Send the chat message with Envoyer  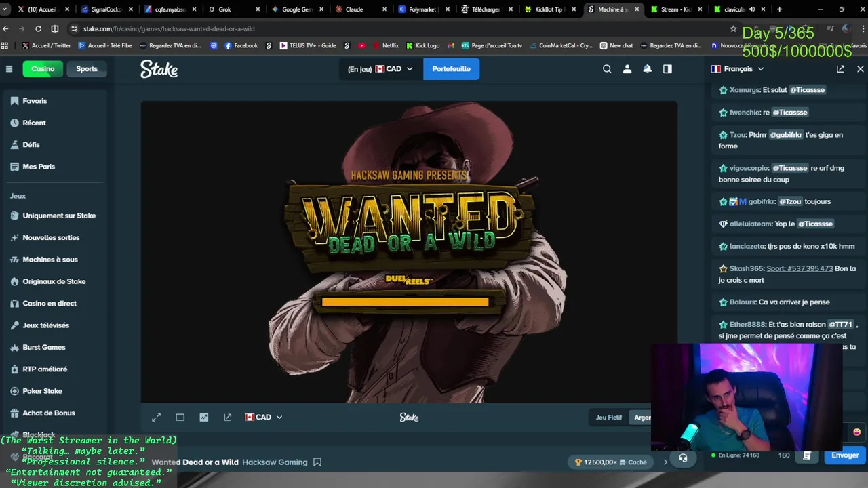tap(845, 455)
